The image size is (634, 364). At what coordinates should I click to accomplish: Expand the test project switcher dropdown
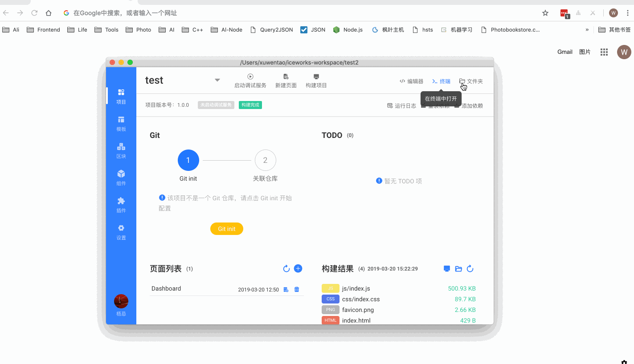tap(217, 80)
